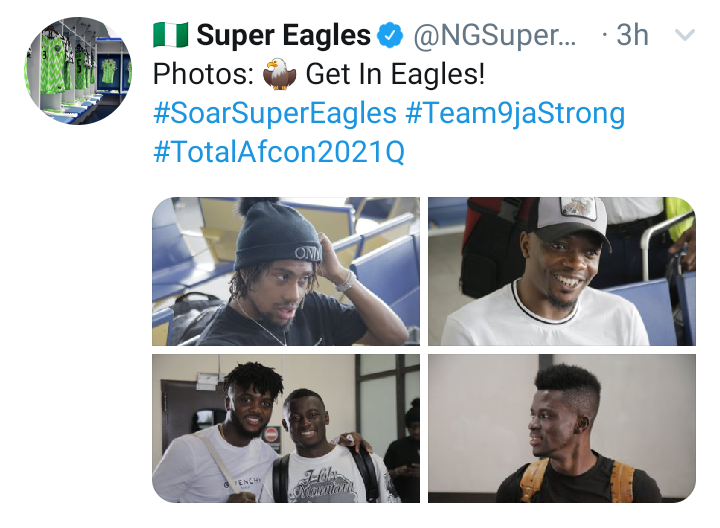Open the #SoarSuperEagles hashtag

point(275,113)
